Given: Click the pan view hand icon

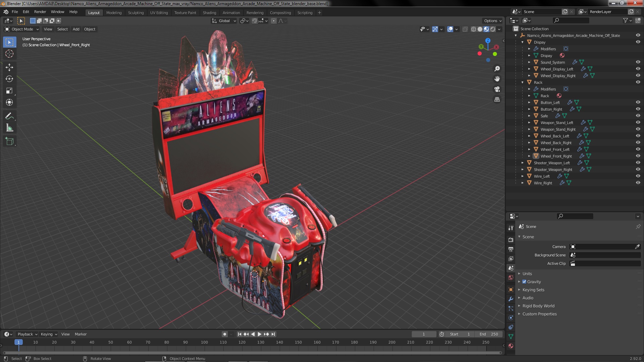Looking at the screenshot, I should [x=497, y=79].
